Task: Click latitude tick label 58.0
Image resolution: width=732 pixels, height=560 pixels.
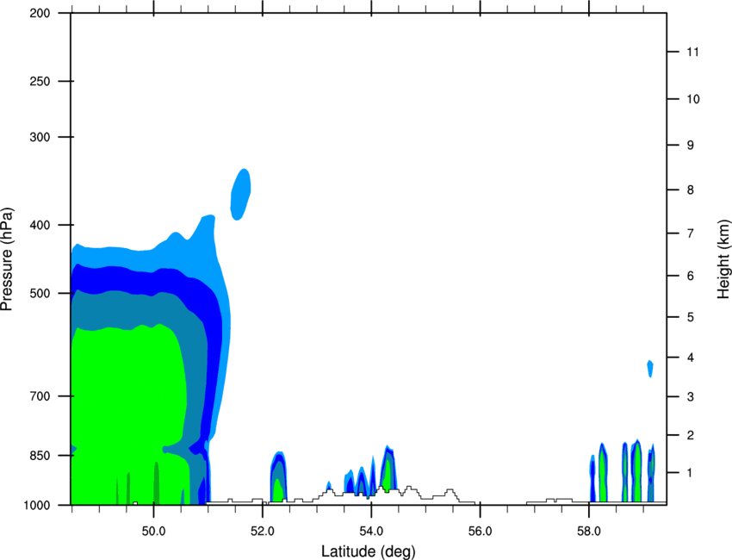Action: click(589, 532)
